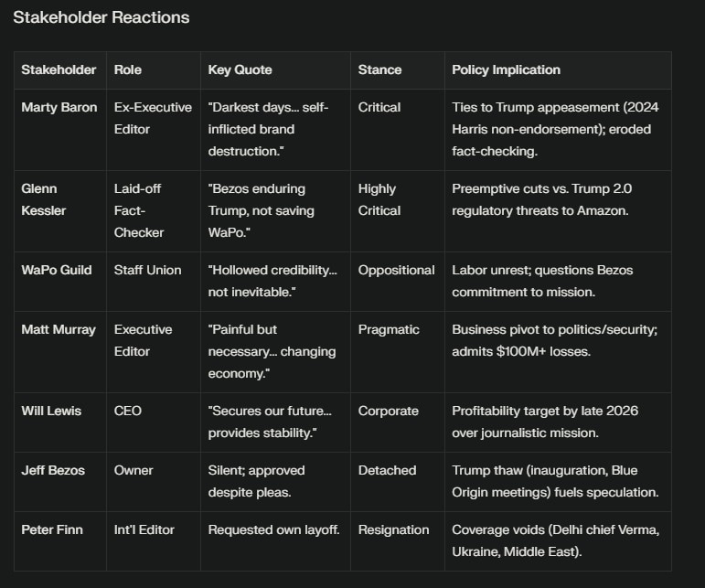Click the Peter Finn name cell
This screenshot has height=588, width=705.
[x=53, y=529]
